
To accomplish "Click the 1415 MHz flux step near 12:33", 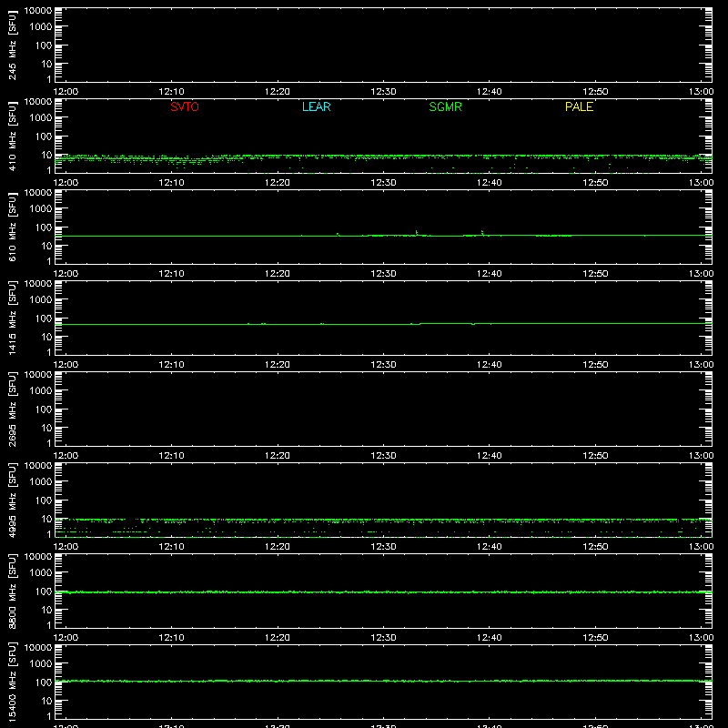I will (420, 324).
